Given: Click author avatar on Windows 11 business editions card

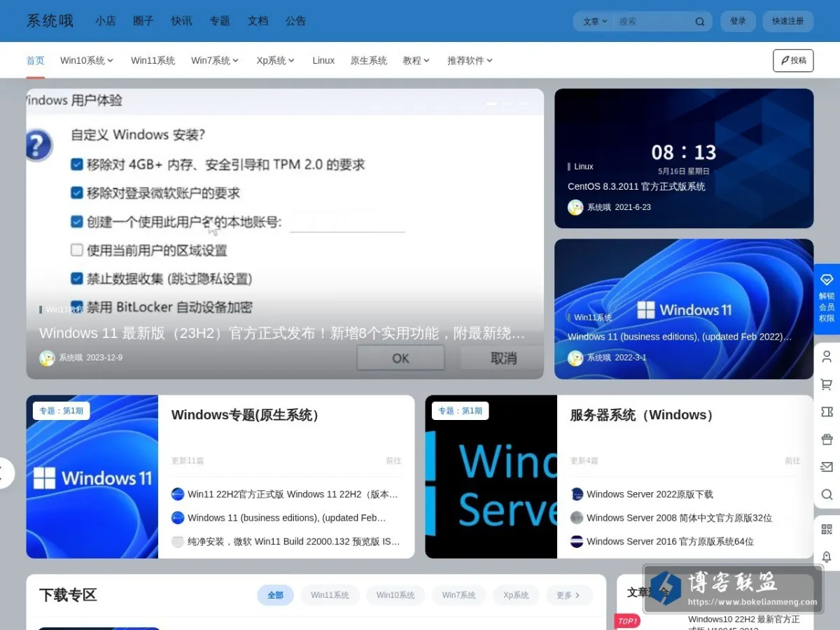Looking at the screenshot, I should (x=575, y=358).
